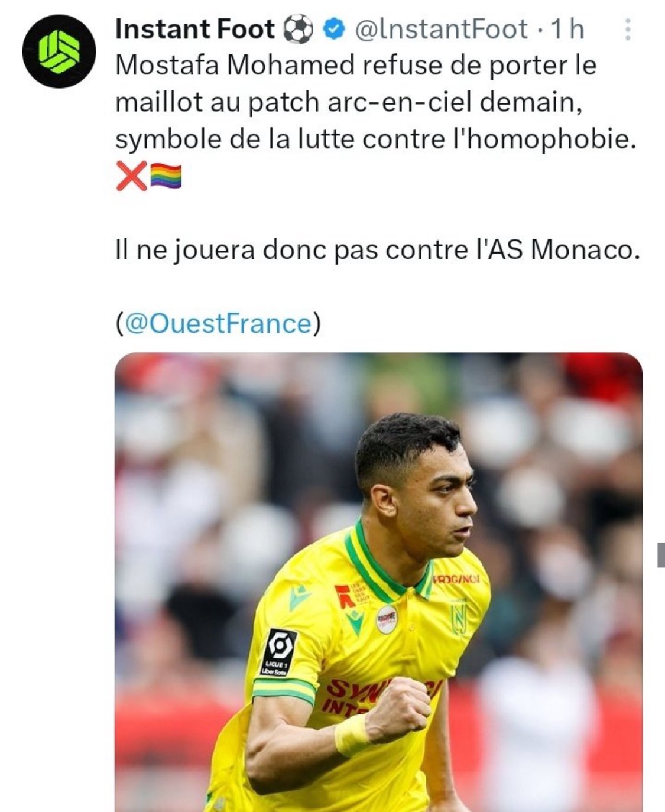Click the rainbow flag emoji
This screenshot has width=665, height=812.
pyautogui.click(x=166, y=176)
